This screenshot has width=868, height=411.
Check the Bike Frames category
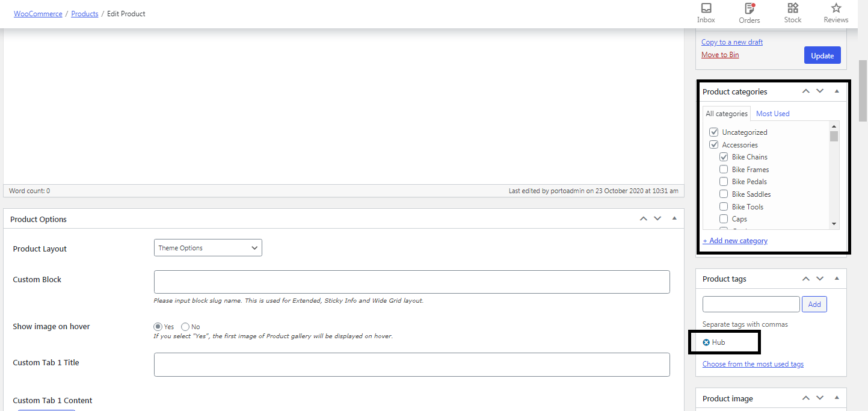pyautogui.click(x=724, y=170)
